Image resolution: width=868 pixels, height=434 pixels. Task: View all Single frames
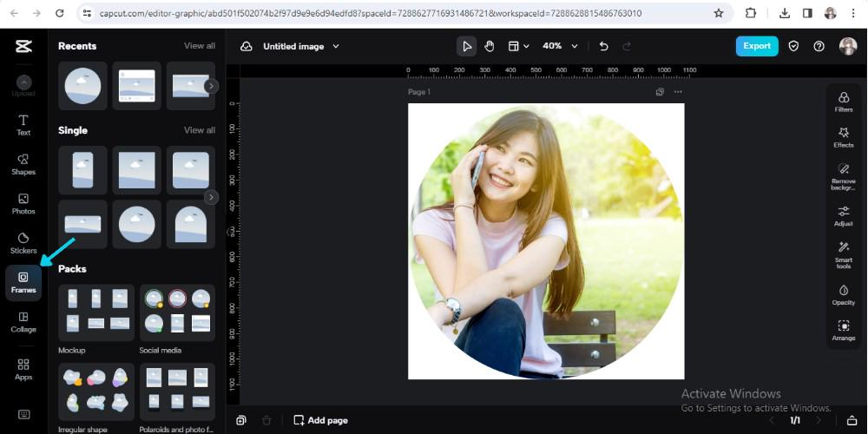point(199,130)
